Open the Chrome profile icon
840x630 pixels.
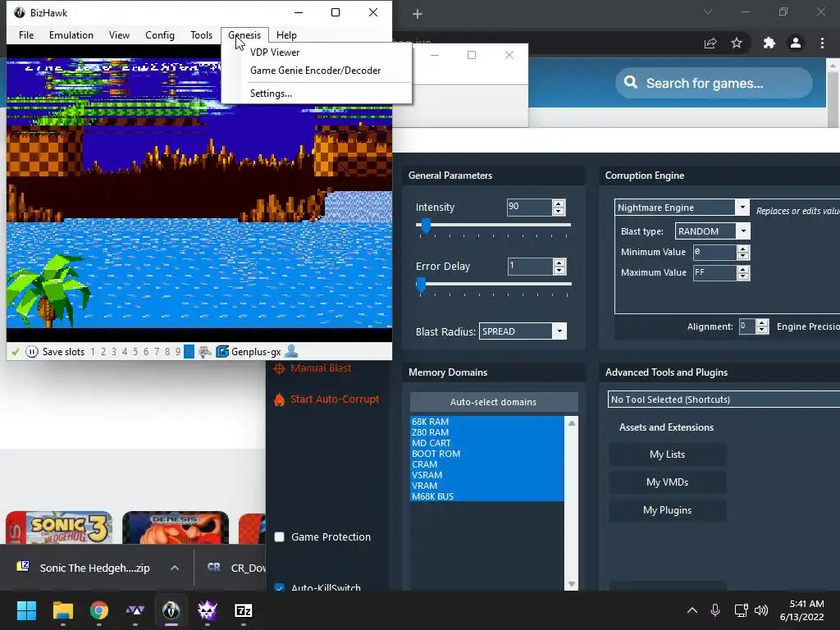(x=796, y=43)
